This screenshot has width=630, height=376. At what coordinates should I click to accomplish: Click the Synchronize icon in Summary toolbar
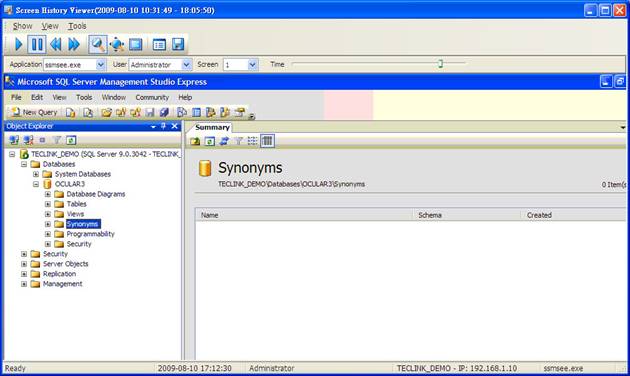pos(224,141)
